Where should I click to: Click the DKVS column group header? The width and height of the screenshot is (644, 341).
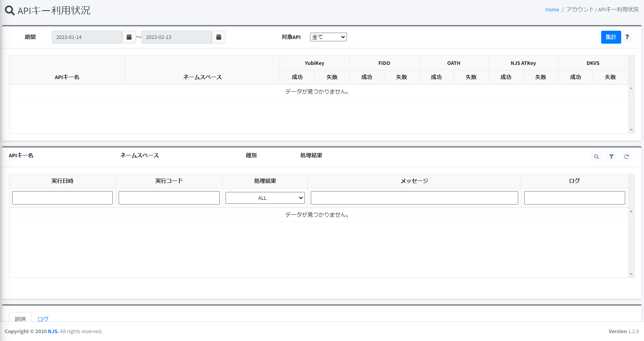pos(593,63)
